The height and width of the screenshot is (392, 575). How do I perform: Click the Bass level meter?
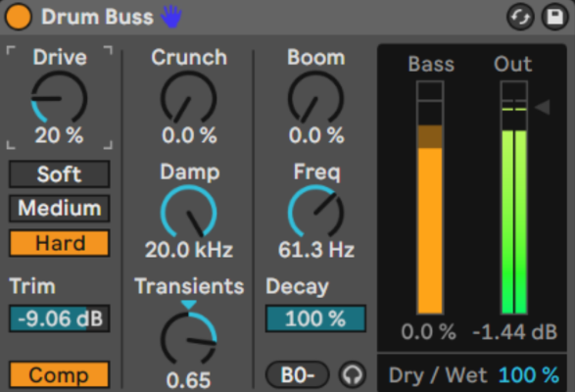[x=430, y=197]
